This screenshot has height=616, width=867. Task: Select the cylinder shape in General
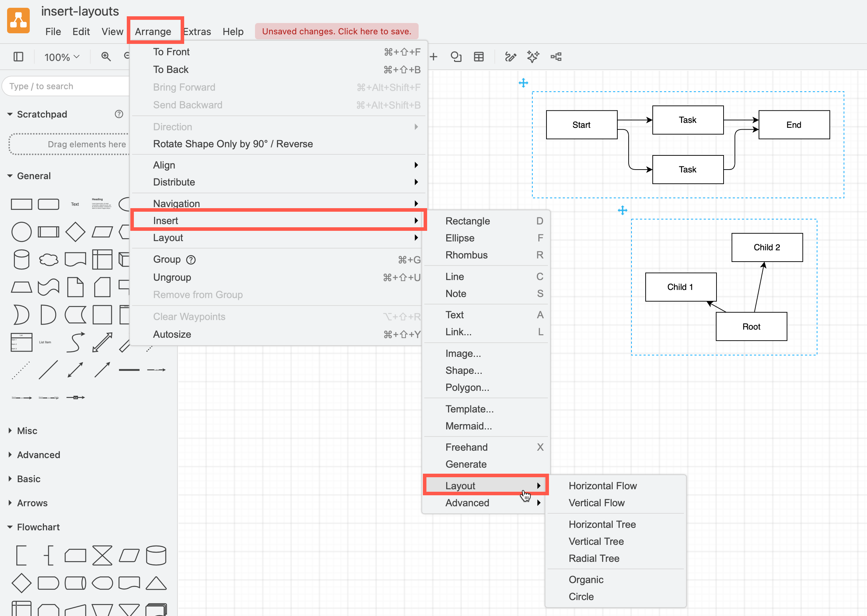pyautogui.click(x=21, y=259)
